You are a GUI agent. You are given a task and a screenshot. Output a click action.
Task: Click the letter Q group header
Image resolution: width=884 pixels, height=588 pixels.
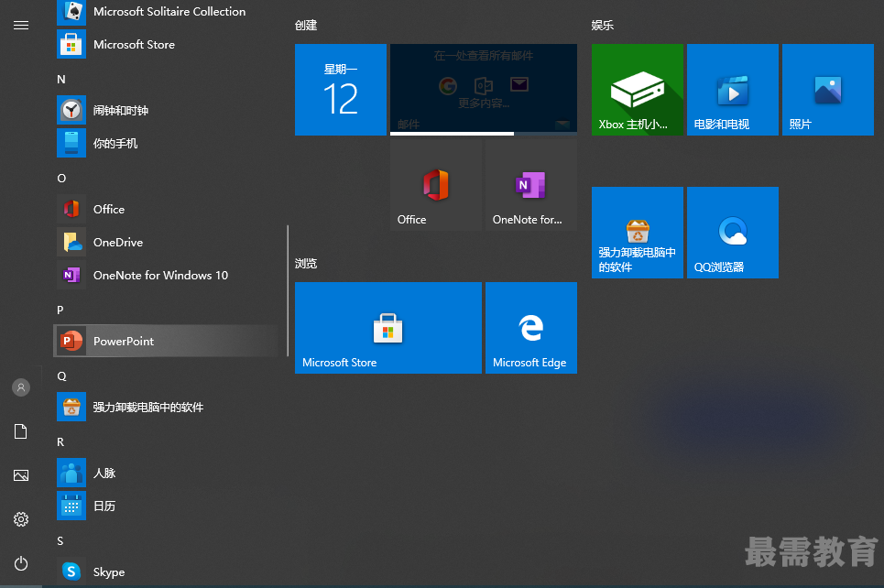coord(61,376)
